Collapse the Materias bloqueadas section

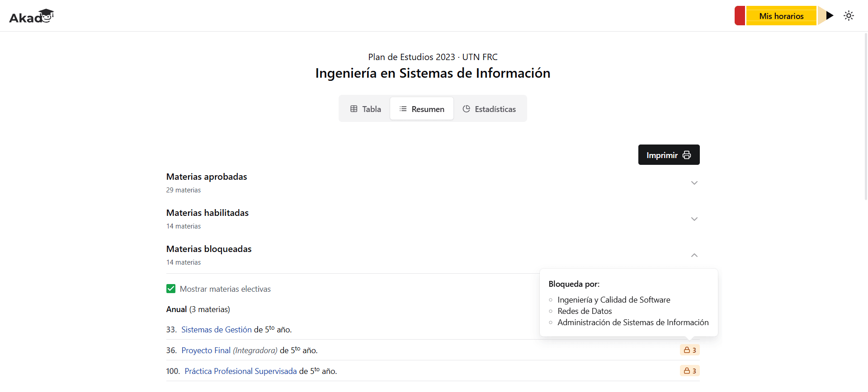coord(433,255)
